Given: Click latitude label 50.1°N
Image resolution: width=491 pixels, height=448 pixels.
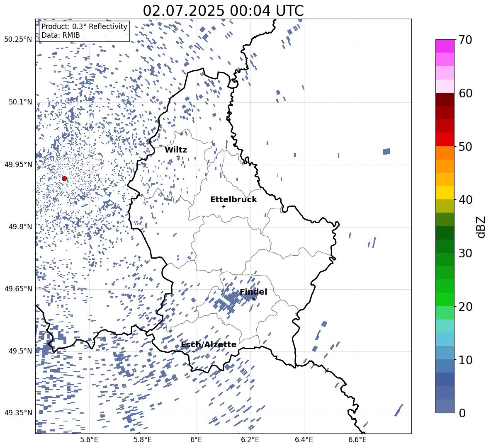Looking at the screenshot, I should point(20,102).
